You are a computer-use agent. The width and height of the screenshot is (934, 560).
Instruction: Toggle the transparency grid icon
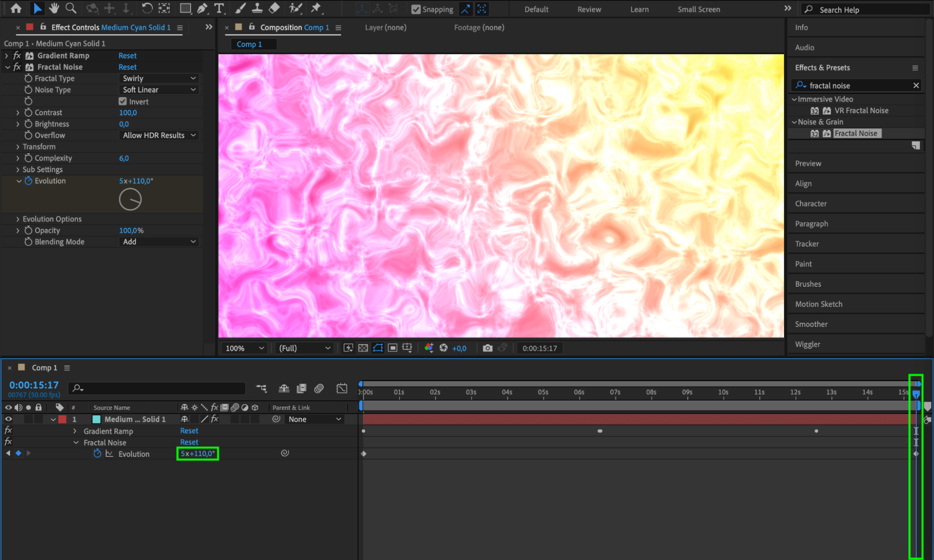coord(363,348)
